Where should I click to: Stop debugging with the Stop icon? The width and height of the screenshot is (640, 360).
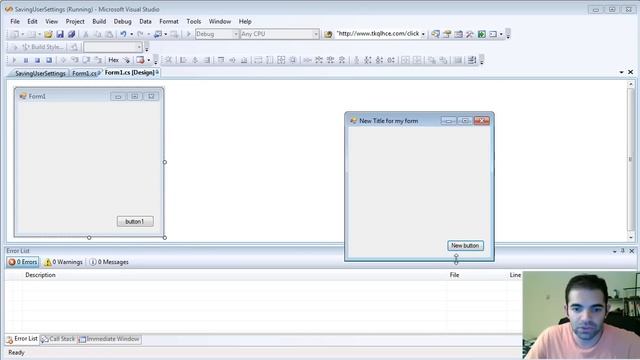tap(37, 60)
